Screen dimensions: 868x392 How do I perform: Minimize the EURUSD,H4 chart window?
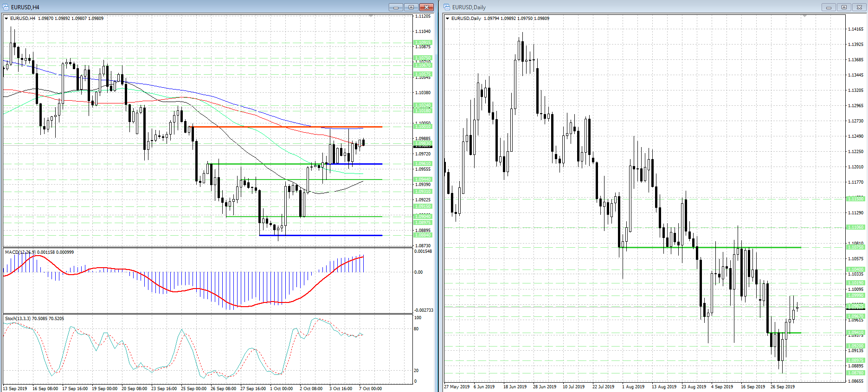tap(396, 7)
